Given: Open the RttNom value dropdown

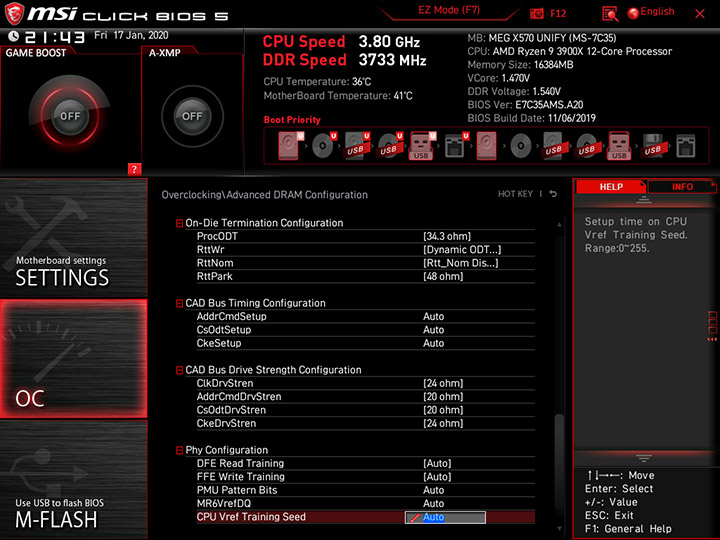Looking at the screenshot, I should tap(461, 263).
